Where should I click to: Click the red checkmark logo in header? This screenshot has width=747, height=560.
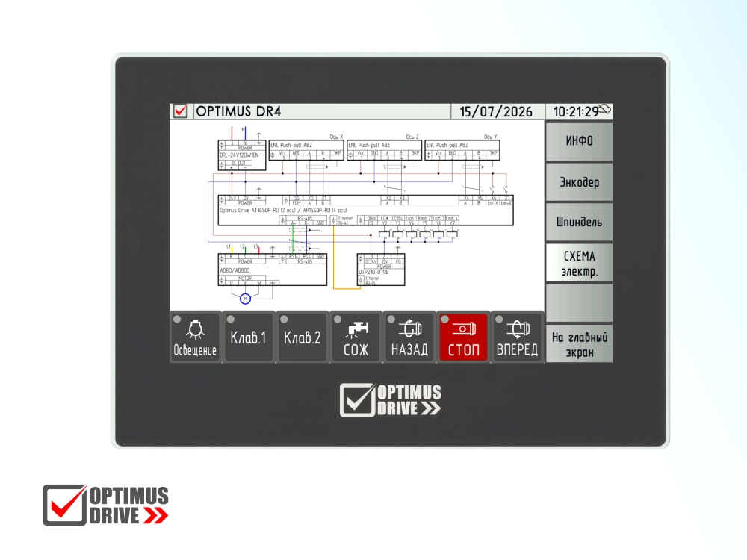[x=181, y=111]
